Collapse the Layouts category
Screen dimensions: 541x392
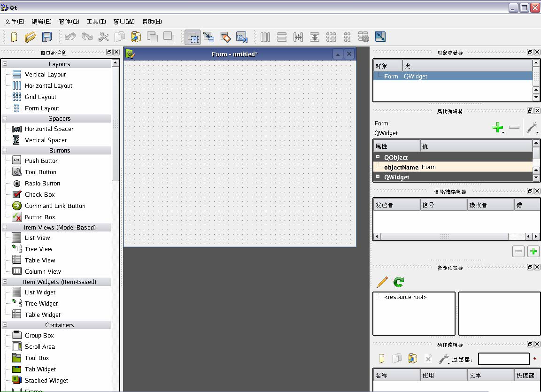5,64
